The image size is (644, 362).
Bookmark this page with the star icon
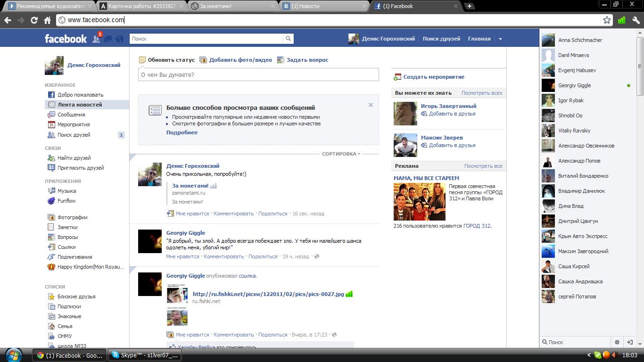(607, 20)
